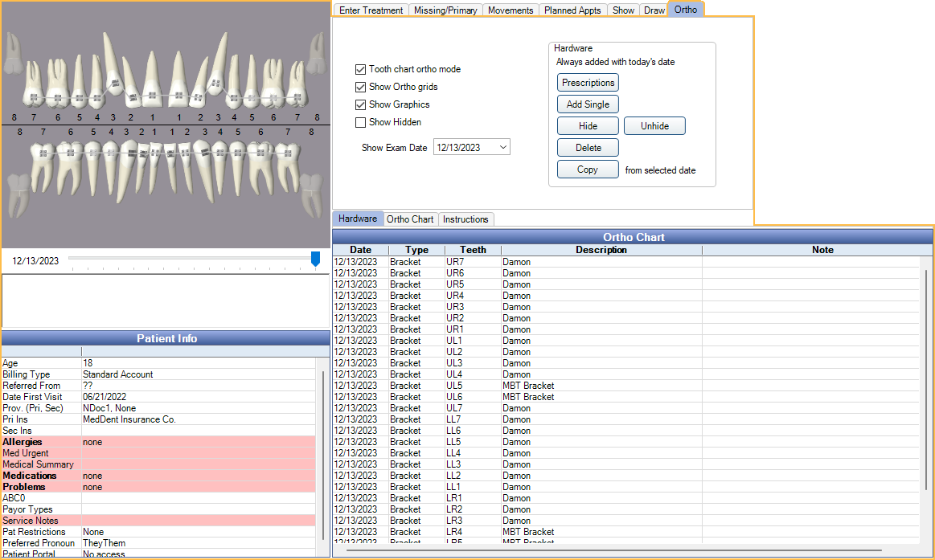Viewport: 935px width, 560px height.
Task: Enable the Show Hidden checkbox
Action: [361, 122]
